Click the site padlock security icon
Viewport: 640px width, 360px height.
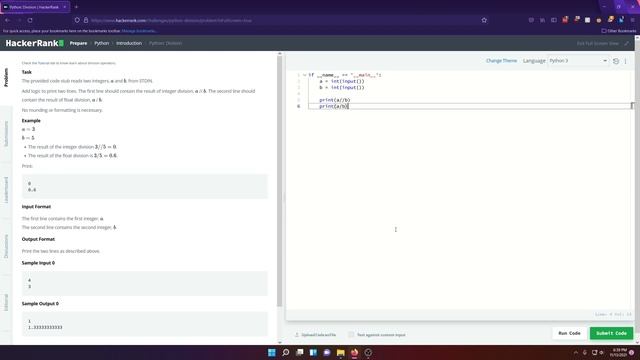[86, 20]
